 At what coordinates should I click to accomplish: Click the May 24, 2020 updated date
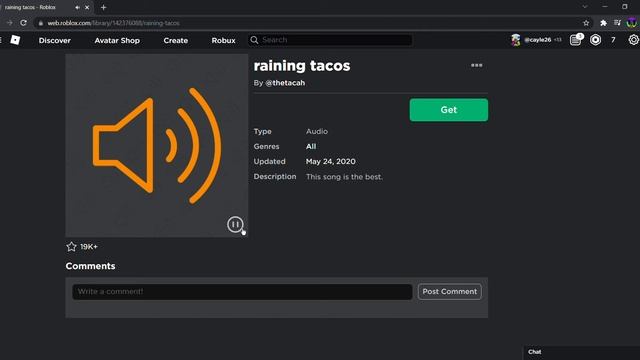[331, 162]
